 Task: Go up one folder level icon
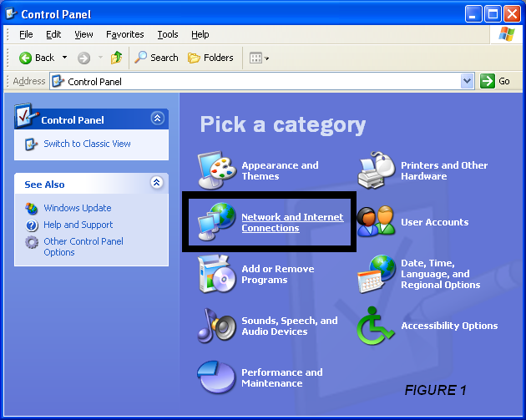(116, 58)
